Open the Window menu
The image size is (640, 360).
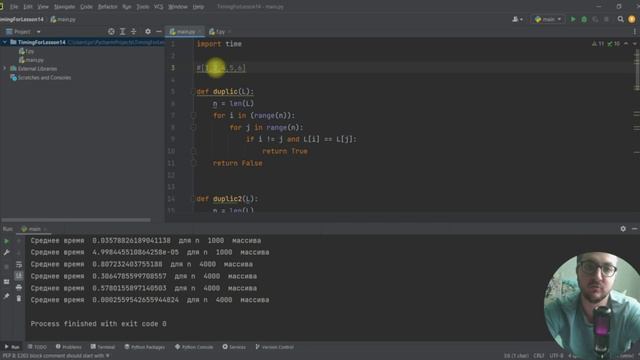[178, 7]
